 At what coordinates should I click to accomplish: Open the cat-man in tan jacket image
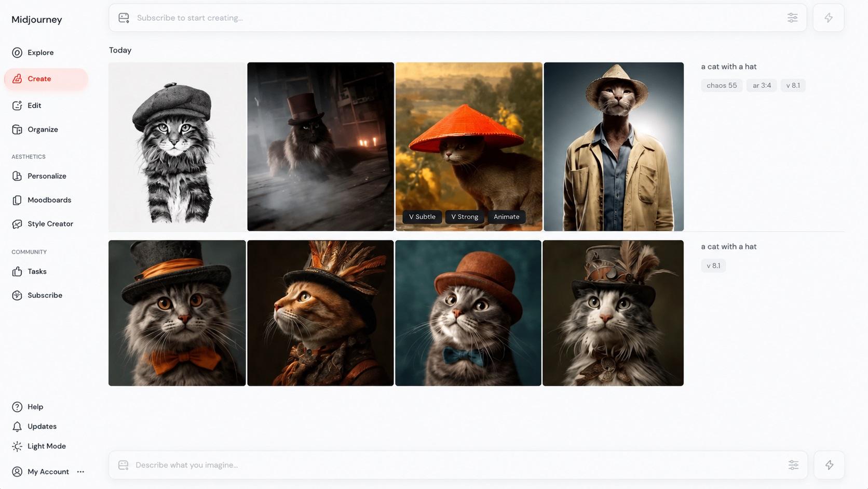[614, 147]
